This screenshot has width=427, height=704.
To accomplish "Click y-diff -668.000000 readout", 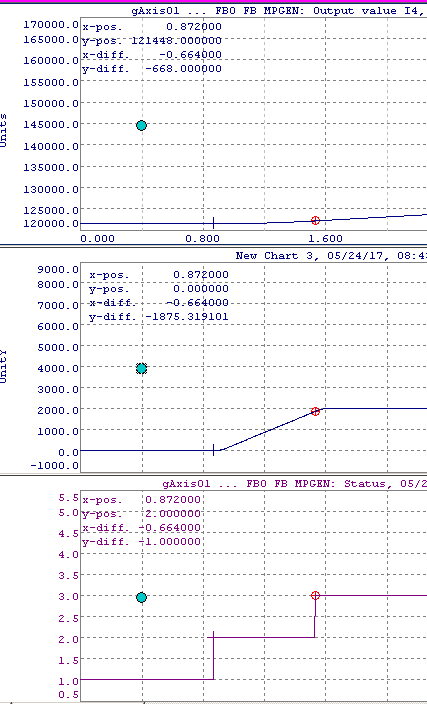I will [x=152, y=69].
